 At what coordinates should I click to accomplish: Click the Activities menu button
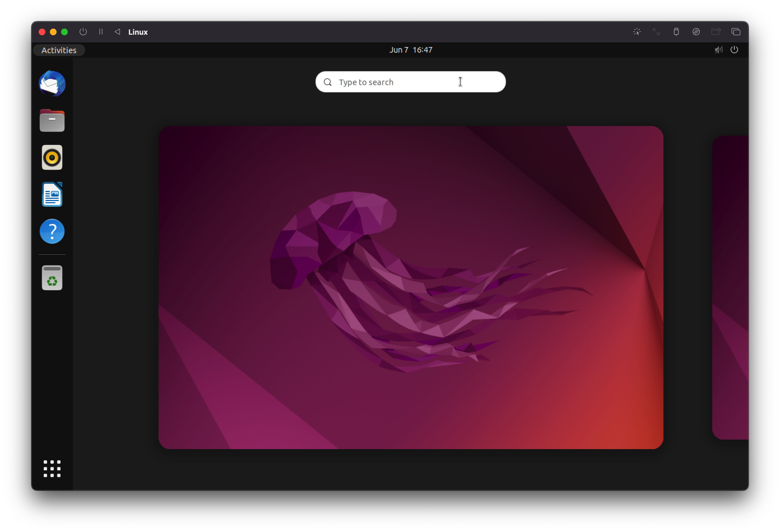tap(59, 50)
